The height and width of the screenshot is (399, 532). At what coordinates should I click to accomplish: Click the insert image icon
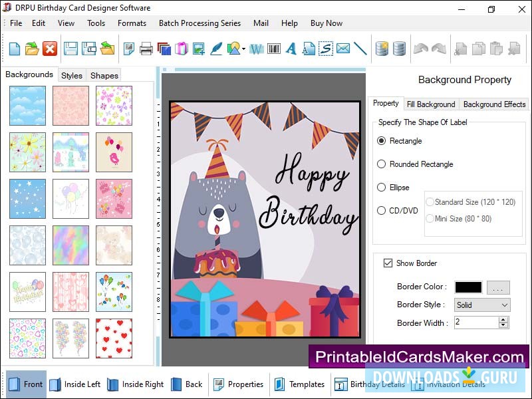pyautogui.click(x=199, y=48)
